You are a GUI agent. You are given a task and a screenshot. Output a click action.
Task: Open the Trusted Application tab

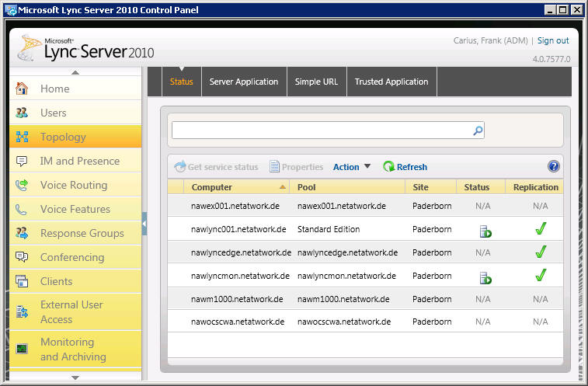(391, 82)
